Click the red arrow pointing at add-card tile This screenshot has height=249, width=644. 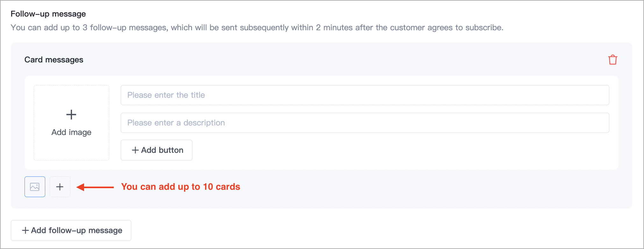[95, 187]
